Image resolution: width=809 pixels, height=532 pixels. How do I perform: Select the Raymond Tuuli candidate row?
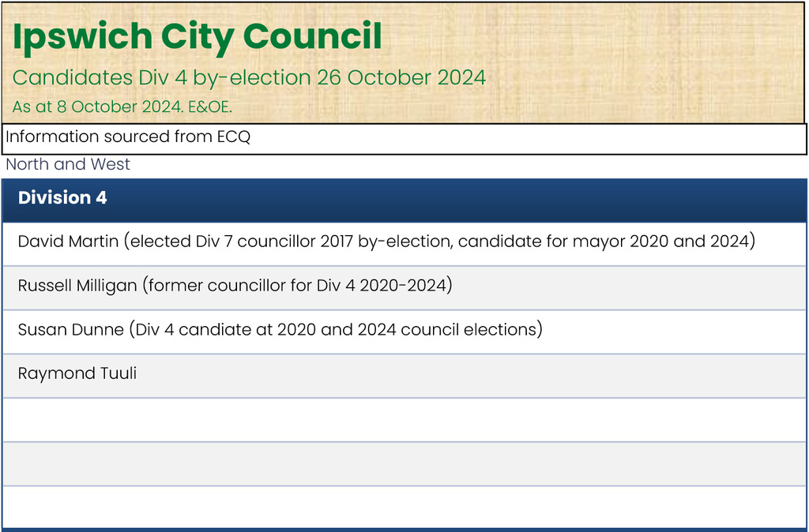click(403, 373)
